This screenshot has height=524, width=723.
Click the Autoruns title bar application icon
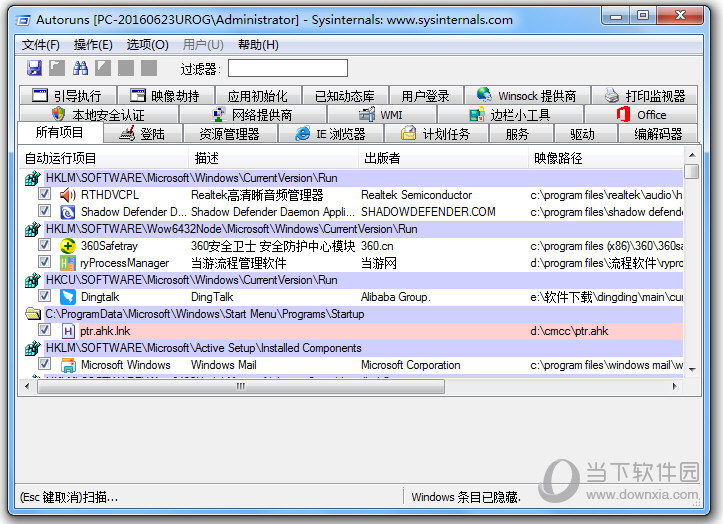tap(23, 20)
